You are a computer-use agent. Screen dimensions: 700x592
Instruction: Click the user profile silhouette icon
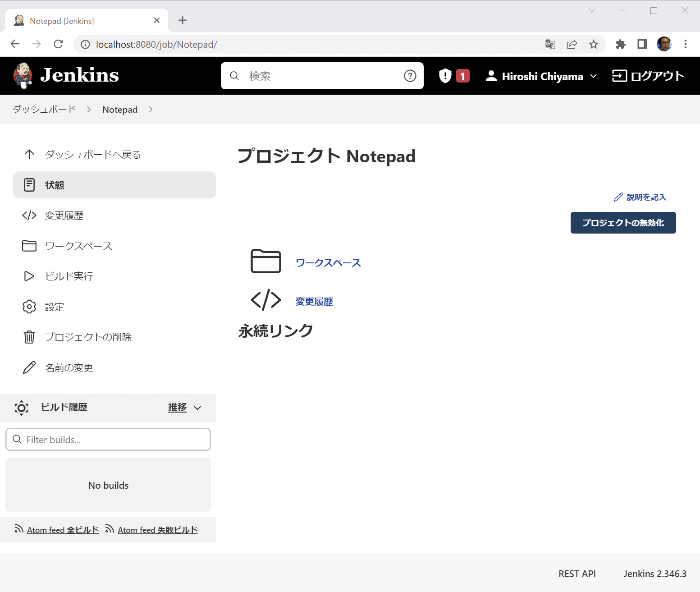click(491, 76)
